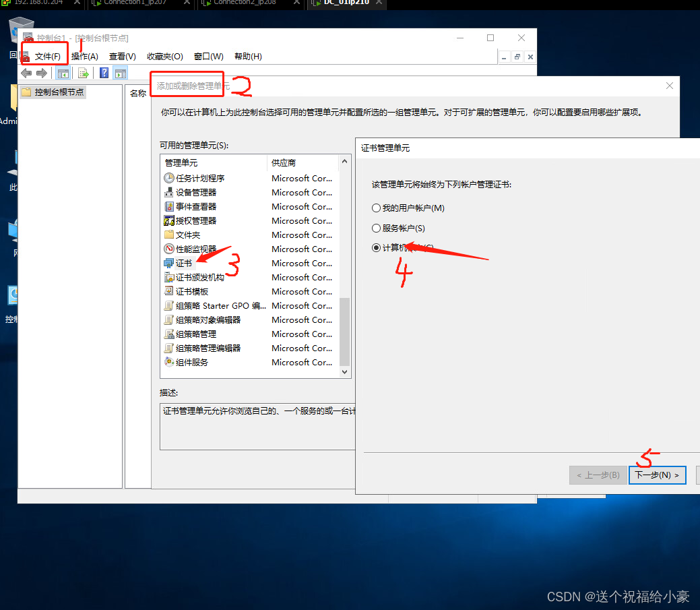Viewport: 700px width, 610px height.
Task: Select the 组件服务 snap-in icon
Action: pos(168,362)
